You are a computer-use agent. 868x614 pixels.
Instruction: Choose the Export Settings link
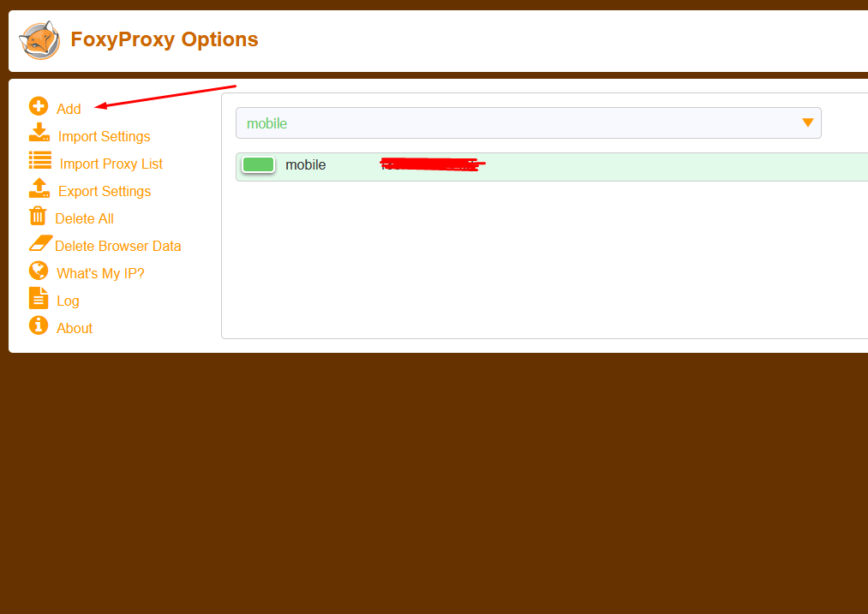click(105, 191)
